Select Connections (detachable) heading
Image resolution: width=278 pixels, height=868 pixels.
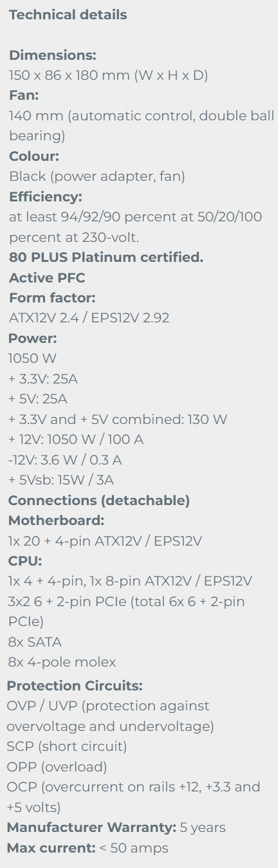click(x=99, y=500)
